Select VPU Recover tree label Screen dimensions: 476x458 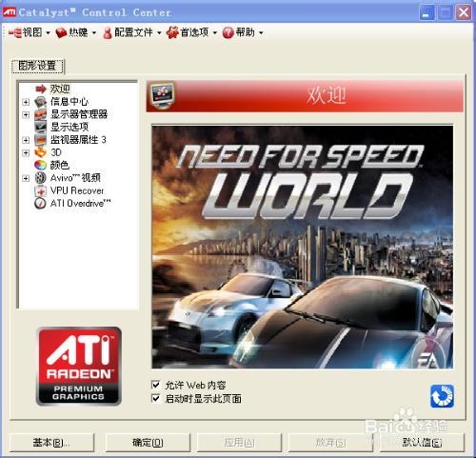(77, 190)
